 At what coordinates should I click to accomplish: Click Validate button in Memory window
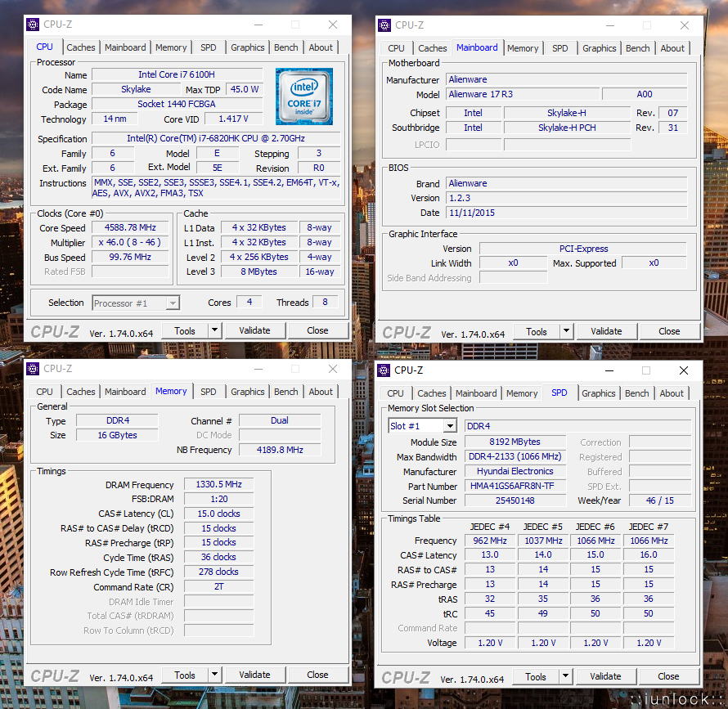click(254, 675)
